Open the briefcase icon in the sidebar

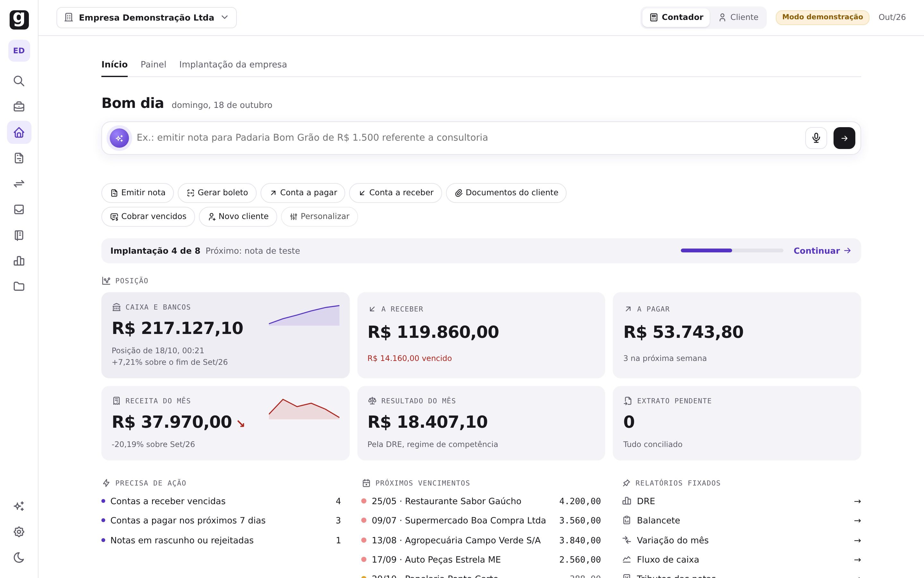[x=19, y=107]
